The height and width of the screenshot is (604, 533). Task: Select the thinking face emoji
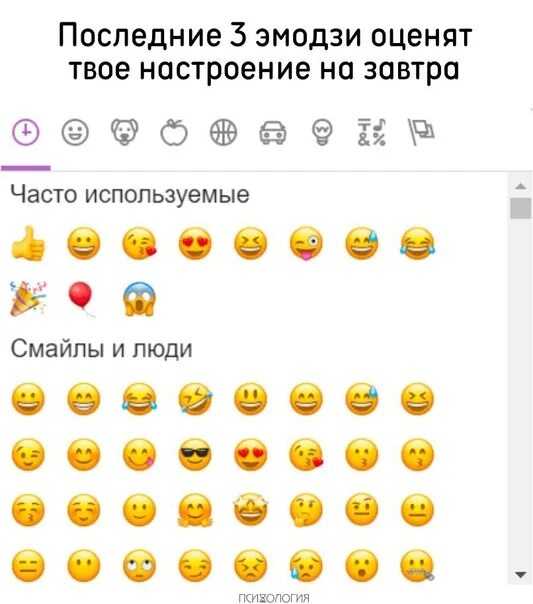pyautogui.click(x=306, y=510)
